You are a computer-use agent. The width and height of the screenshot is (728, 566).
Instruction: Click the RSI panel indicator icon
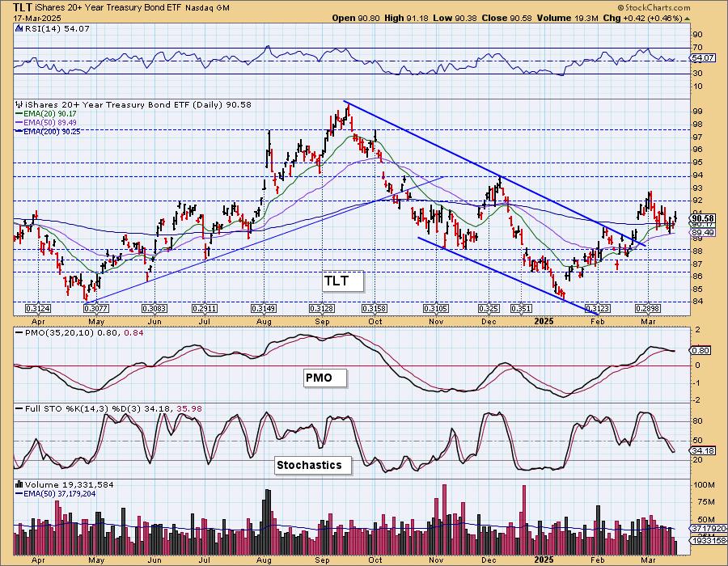pos(19,28)
